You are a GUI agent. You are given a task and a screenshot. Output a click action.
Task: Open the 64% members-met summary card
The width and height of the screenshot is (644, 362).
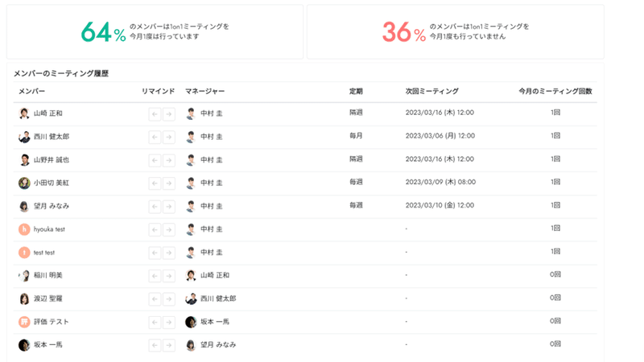pyautogui.click(x=155, y=31)
